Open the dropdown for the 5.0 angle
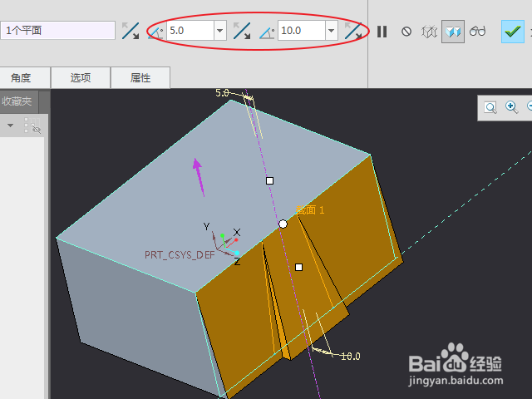The height and width of the screenshot is (399, 532). (220, 31)
